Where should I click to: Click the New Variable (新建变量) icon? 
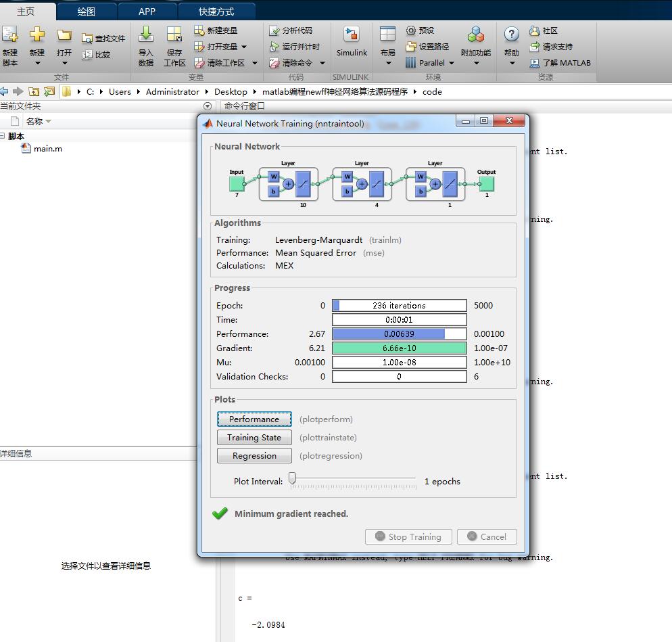(199, 30)
